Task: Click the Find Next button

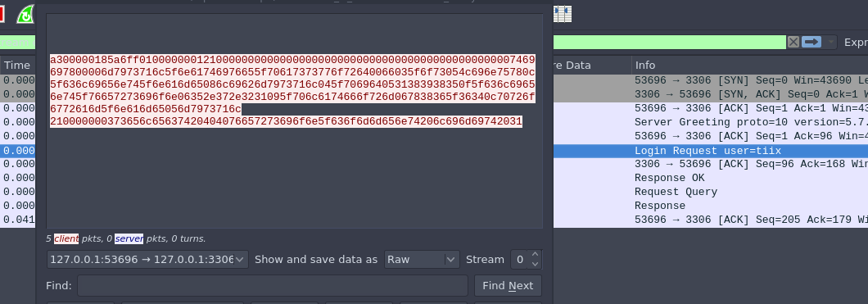Action: (508, 286)
